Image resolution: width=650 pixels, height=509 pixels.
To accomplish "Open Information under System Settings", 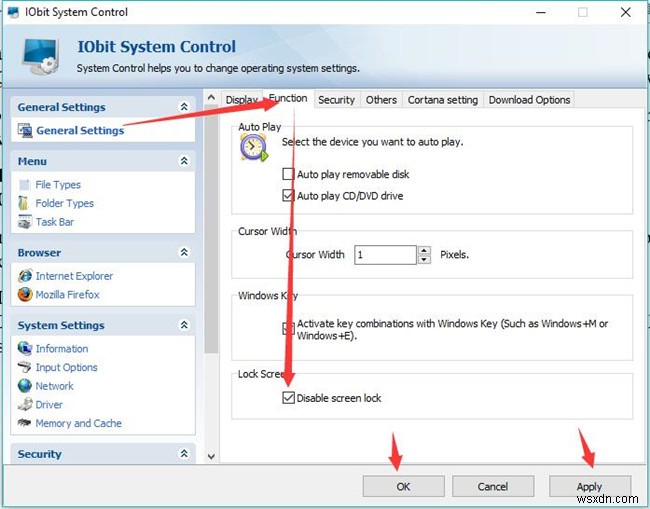I will (62, 348).
